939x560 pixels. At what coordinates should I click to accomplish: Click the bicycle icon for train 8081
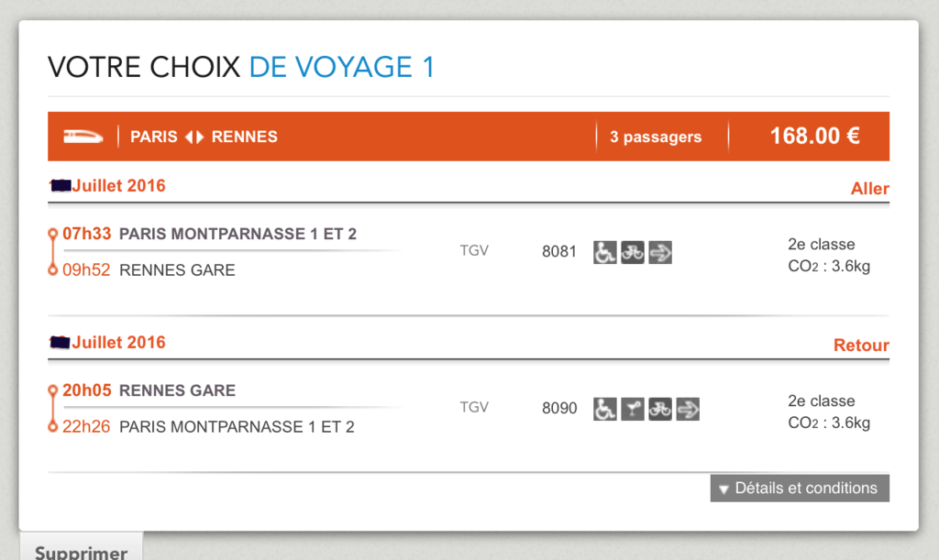[633, 252]
